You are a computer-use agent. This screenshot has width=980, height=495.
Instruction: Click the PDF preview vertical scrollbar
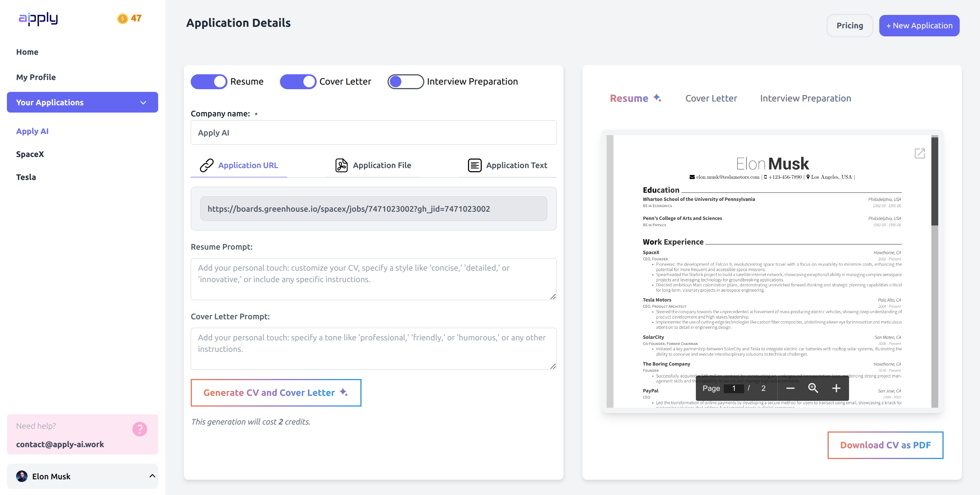click(x=934, y=182)
